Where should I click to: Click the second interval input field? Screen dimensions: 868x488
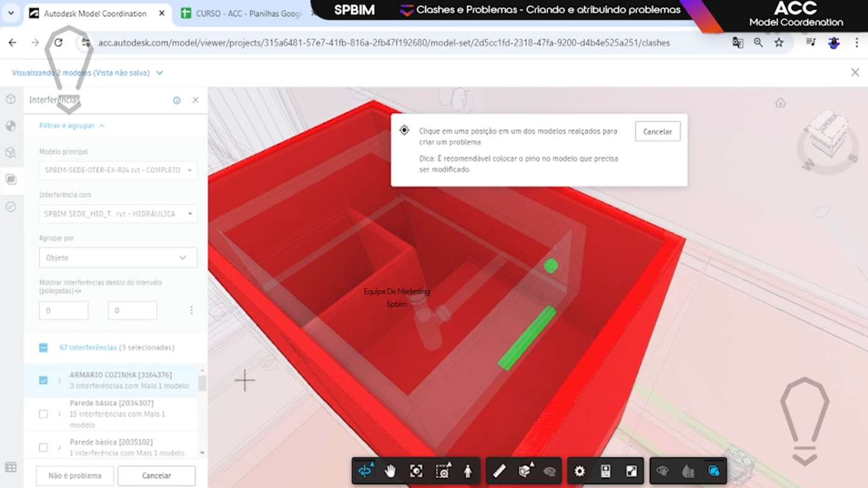point(132,310)
